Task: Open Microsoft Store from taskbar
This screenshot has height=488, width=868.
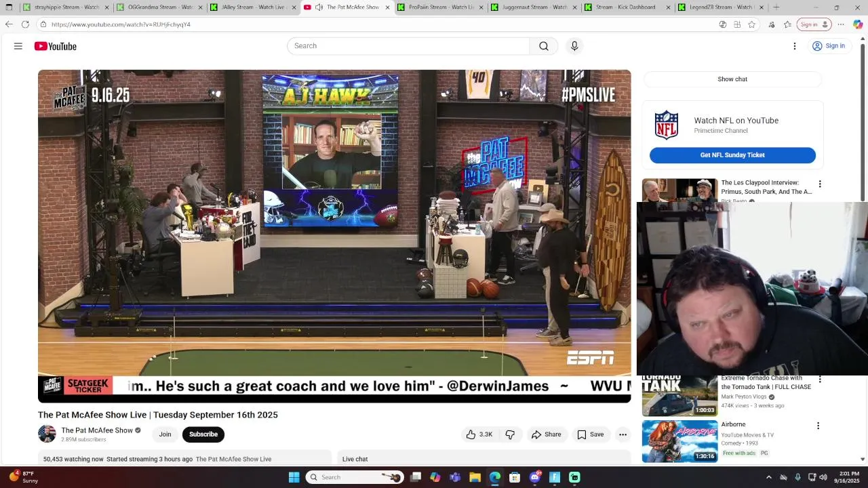Action: point(515,477)
